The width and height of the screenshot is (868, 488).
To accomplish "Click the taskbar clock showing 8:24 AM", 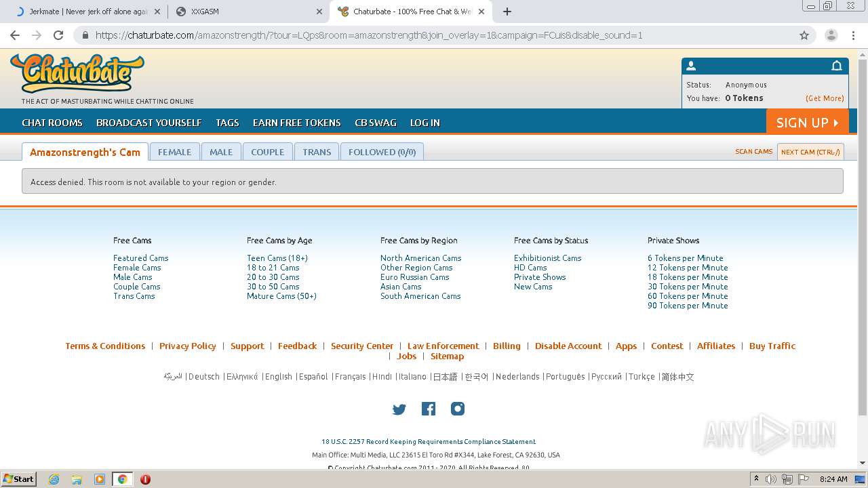I will [833, 479].
